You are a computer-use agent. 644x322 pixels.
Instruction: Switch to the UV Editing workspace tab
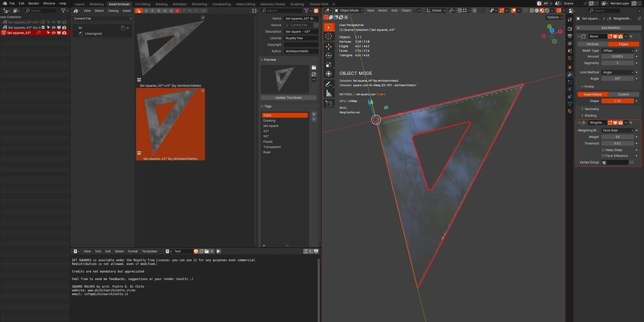coord(142,4)
